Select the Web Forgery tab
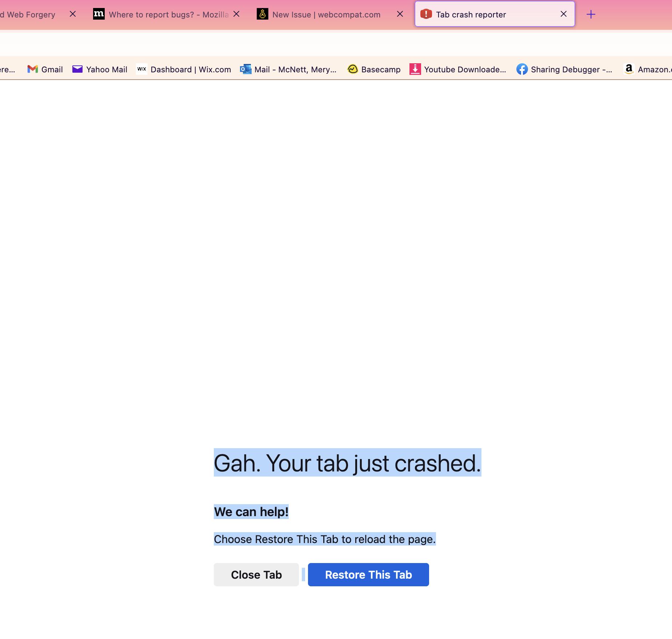Viewport: 672px width, 639px height. tap(28, 15)
